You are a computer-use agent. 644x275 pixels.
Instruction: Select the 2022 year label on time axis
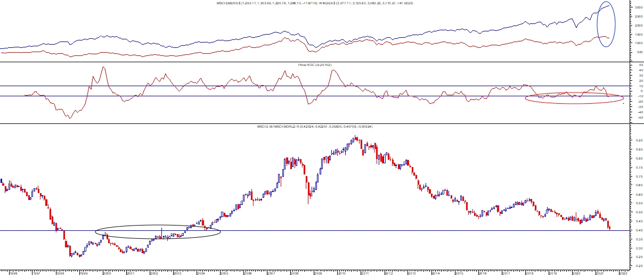pos(623,272)
